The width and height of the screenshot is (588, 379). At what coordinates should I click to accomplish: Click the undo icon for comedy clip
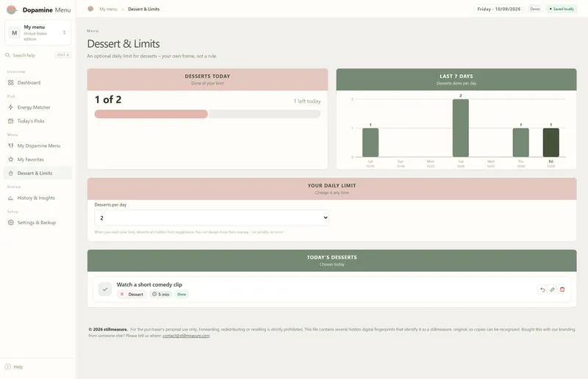[542, 289]
